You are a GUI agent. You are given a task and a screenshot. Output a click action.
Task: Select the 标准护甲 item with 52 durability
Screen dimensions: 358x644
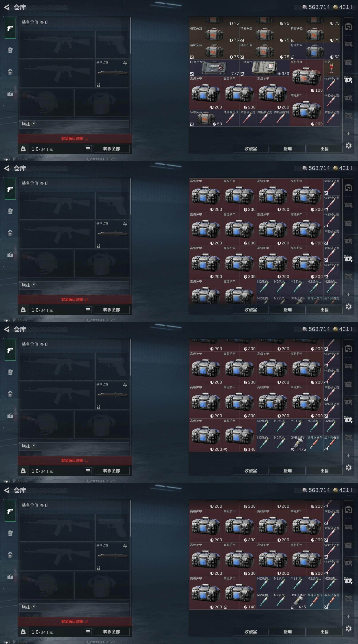[x=315, y=51]
